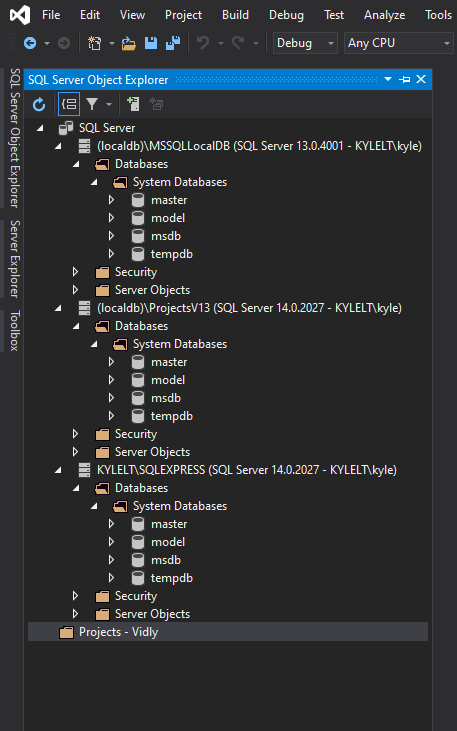
Task: Open the New Project dropdown arrow
Action: pos(112,43)
